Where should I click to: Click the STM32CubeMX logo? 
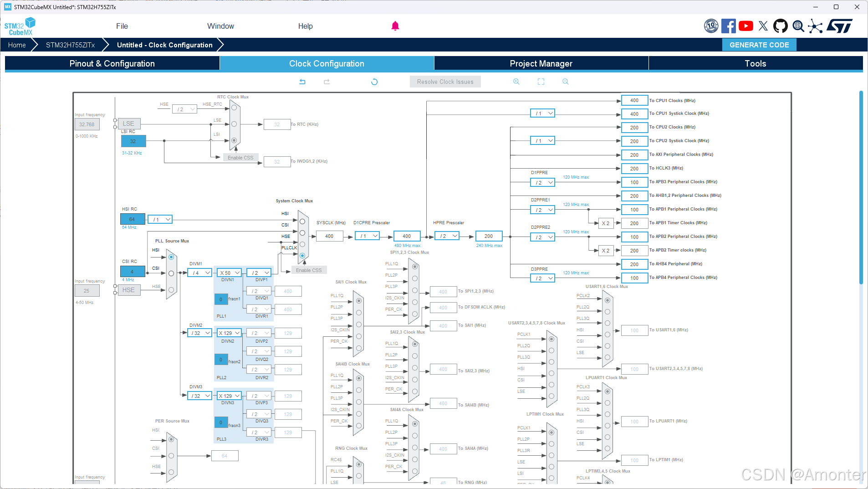click(x=20, y=26)
